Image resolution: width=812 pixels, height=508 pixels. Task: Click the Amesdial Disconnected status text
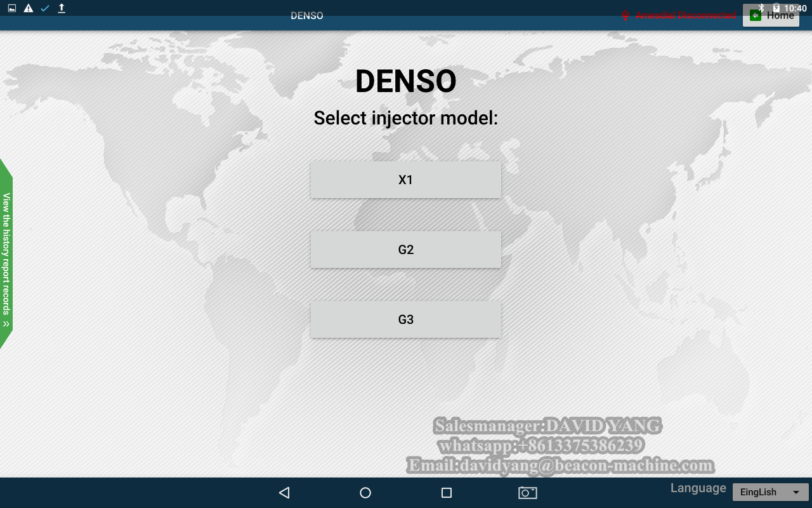point(686,15)
